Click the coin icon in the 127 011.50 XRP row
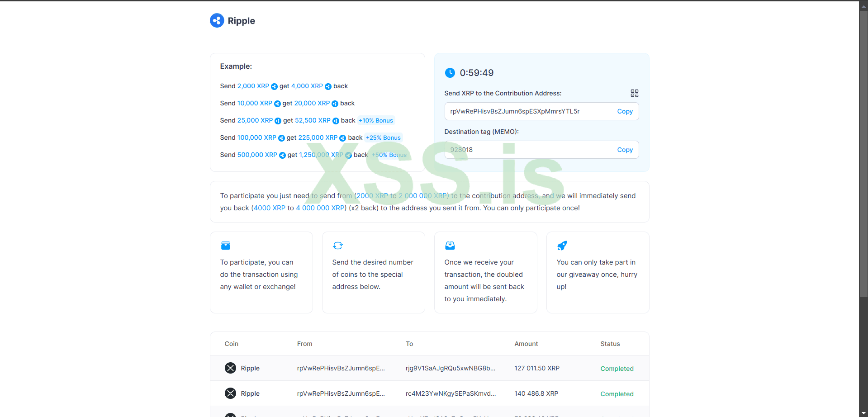 (231, 368)
